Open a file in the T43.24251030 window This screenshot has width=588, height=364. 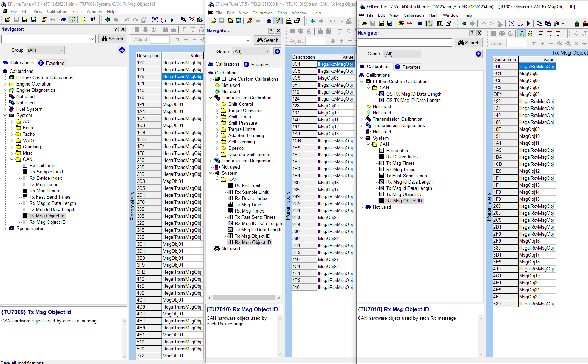(213, 21)
